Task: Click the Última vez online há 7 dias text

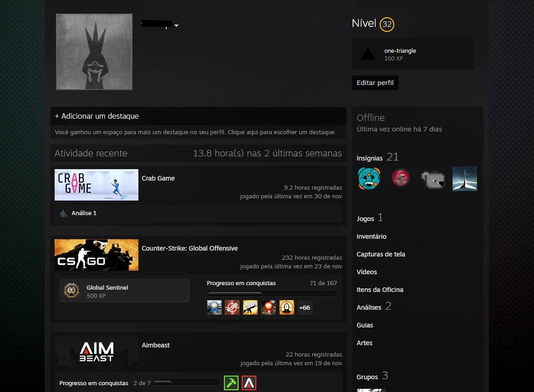Action: point(399,129)
